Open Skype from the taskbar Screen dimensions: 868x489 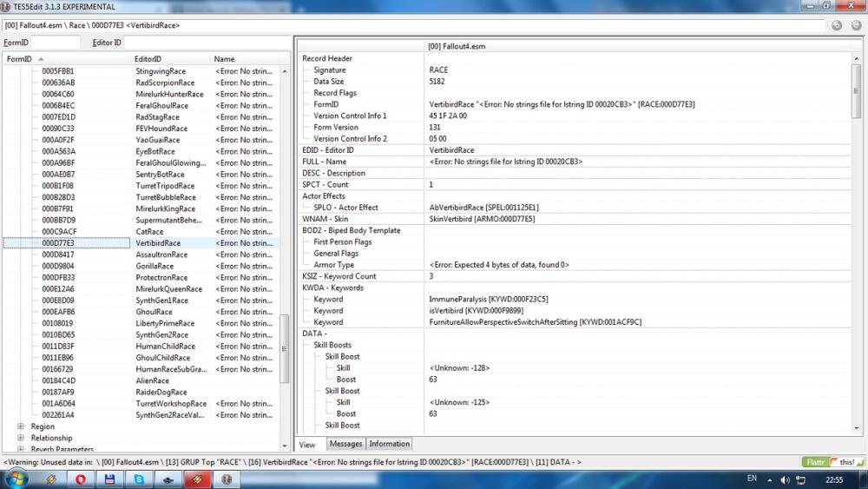[139, 479]
